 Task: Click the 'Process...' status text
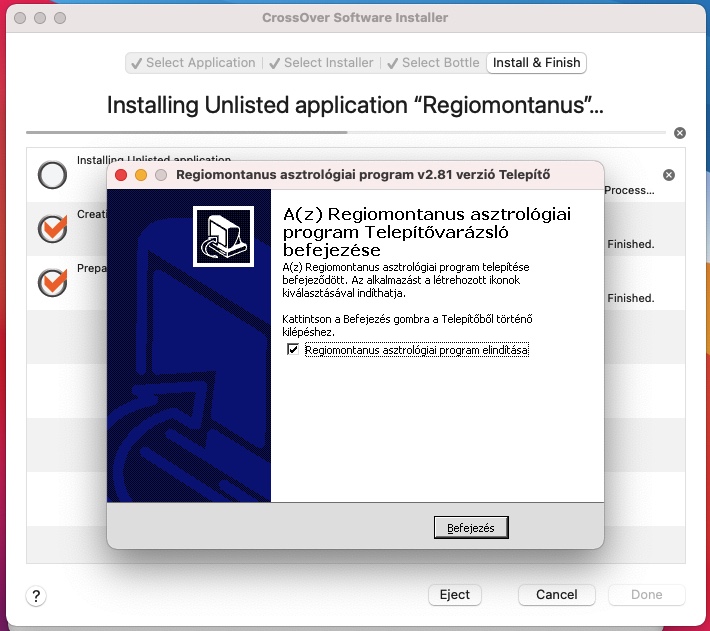(x=629, y=190)
